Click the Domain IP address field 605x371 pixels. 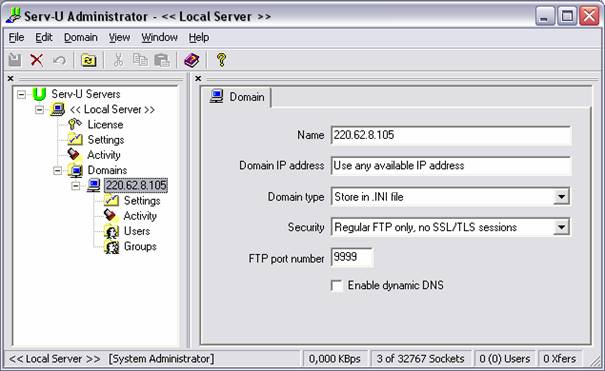click(x=451, y=166)
